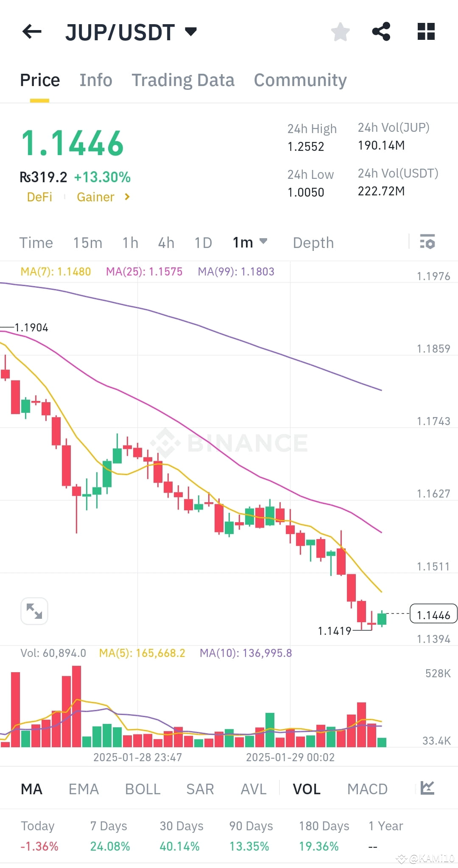The width and height of the screenshot is (458, 868).
Task: Open chart settings icon beside Depth
Action: 427,242
